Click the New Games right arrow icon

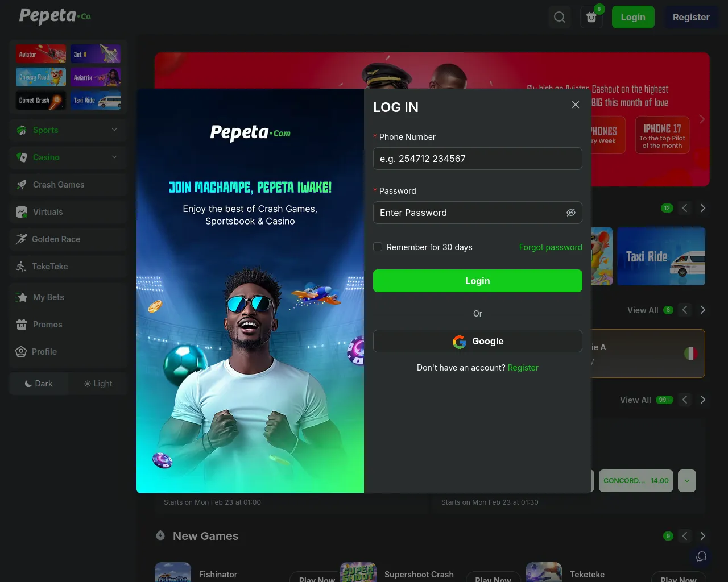click(x=702, y=536)
